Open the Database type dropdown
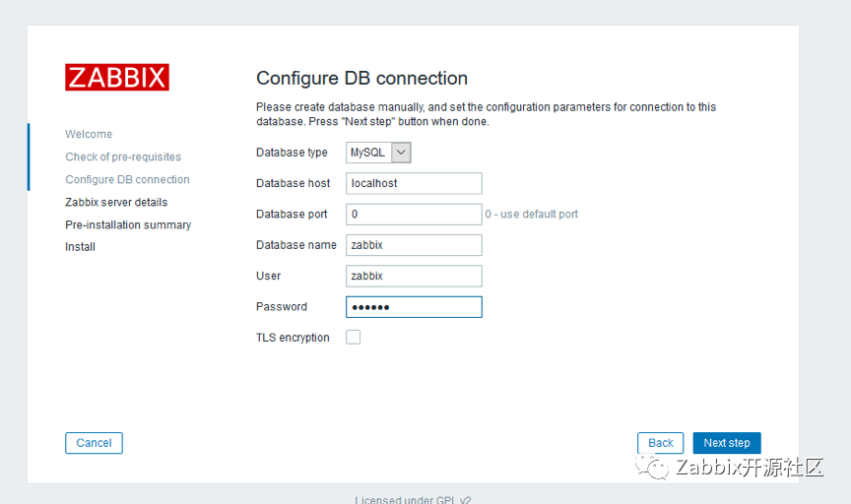This screenshot has height=504, width=851. (378, 153)
